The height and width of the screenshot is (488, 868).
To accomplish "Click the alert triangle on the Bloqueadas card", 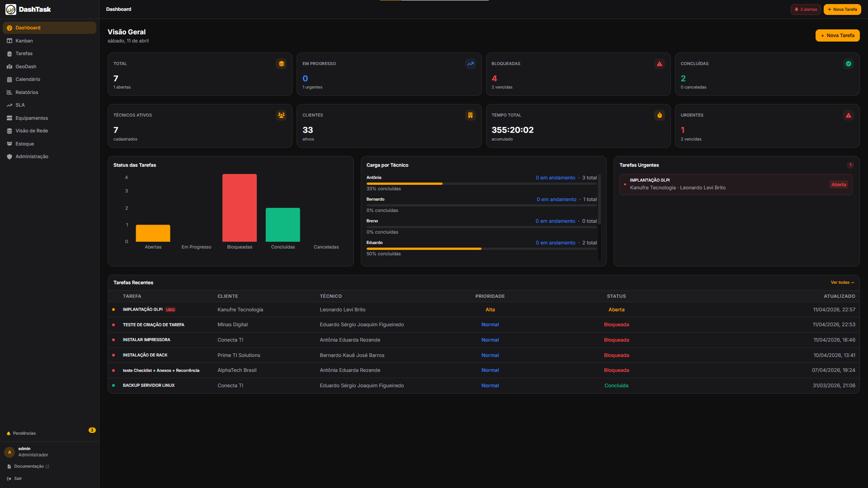I will 660,64.
